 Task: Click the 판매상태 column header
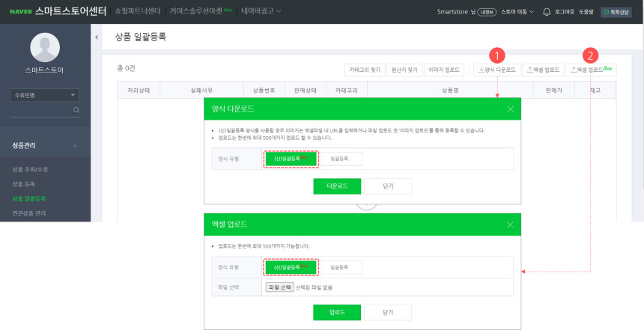(306, 91)
